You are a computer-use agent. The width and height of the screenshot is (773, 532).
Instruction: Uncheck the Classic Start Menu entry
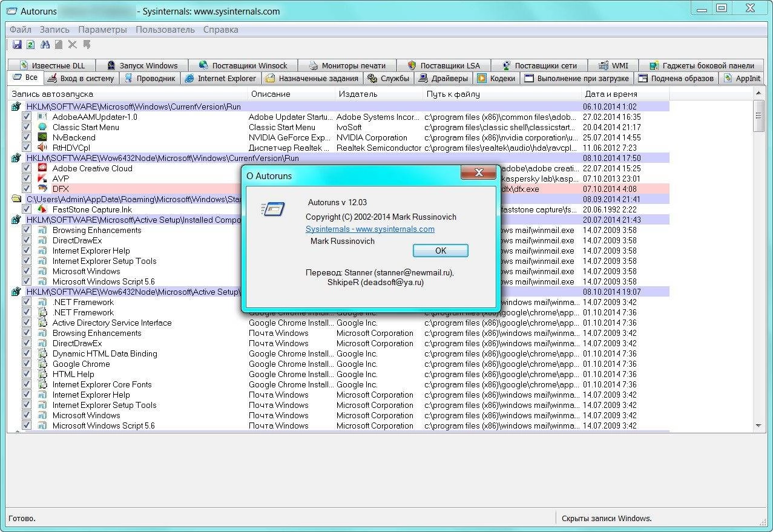[27, 127]
